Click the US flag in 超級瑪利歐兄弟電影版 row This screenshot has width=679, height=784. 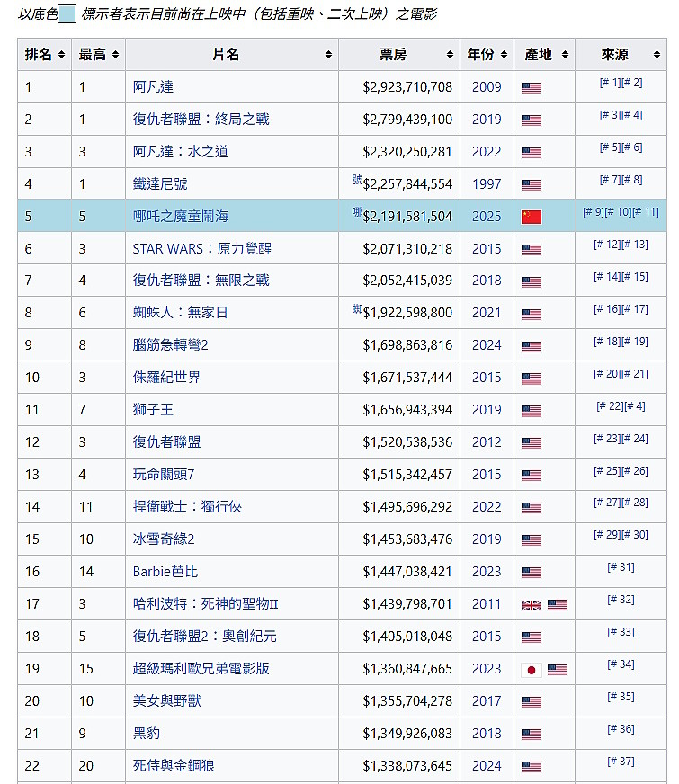pos(557,670)
